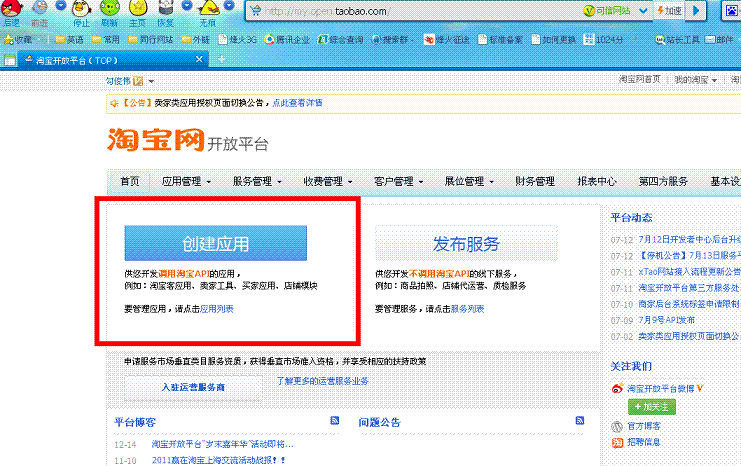Click the tab list icon left of tabs

coord(9,60)
